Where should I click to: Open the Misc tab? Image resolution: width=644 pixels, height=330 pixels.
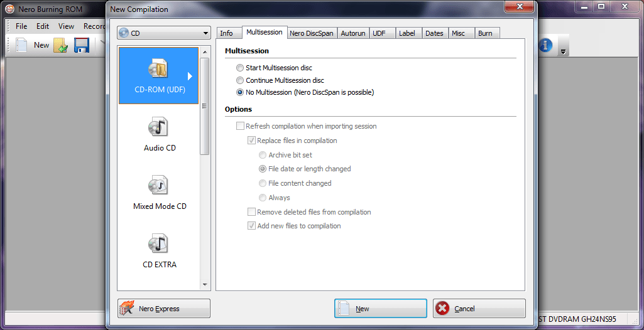click(x=462, y=34)
